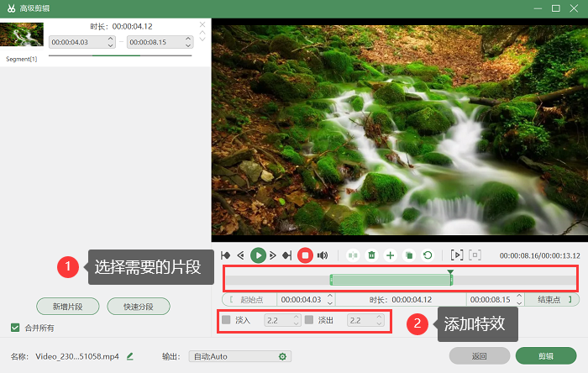Click the timeline playhead marker

point(450,272)
